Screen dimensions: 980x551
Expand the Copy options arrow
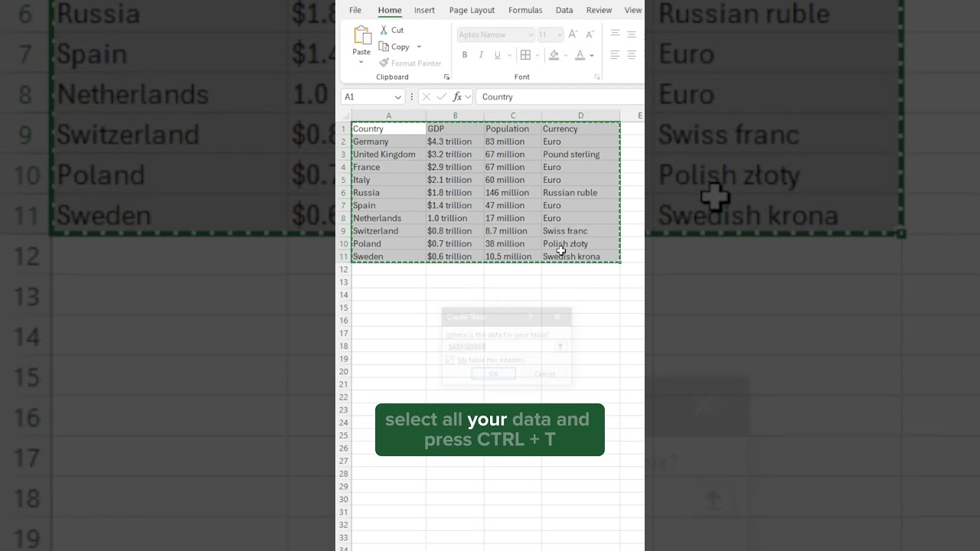click(419, 47)
